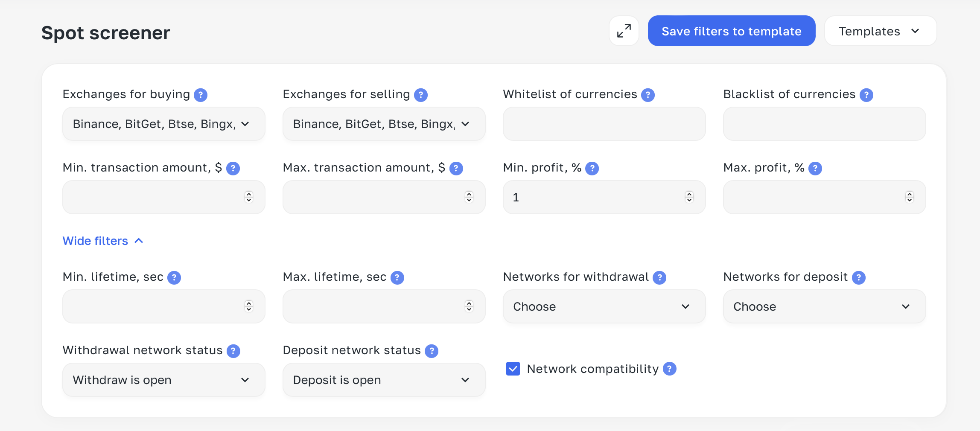This screenshot has height=431, width=980.
Task: Click Save filters to template button
Action: pyautogui.click(x=732, y=31)
